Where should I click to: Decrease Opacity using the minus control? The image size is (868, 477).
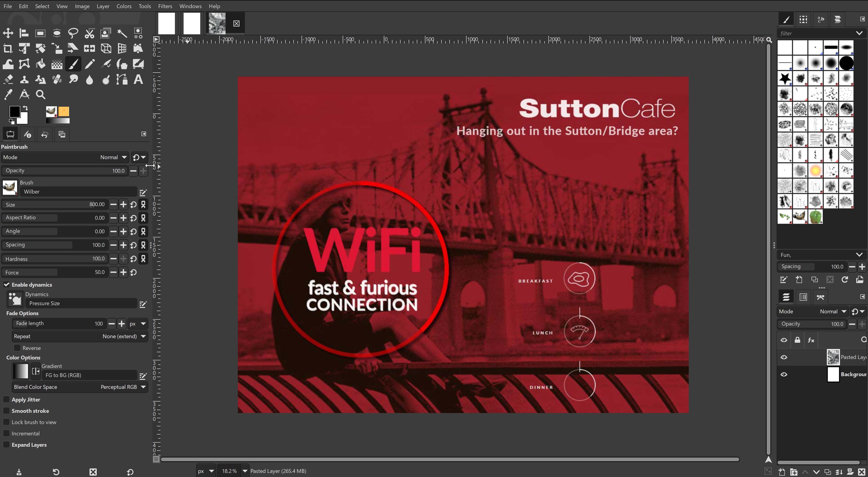(133, 171)
